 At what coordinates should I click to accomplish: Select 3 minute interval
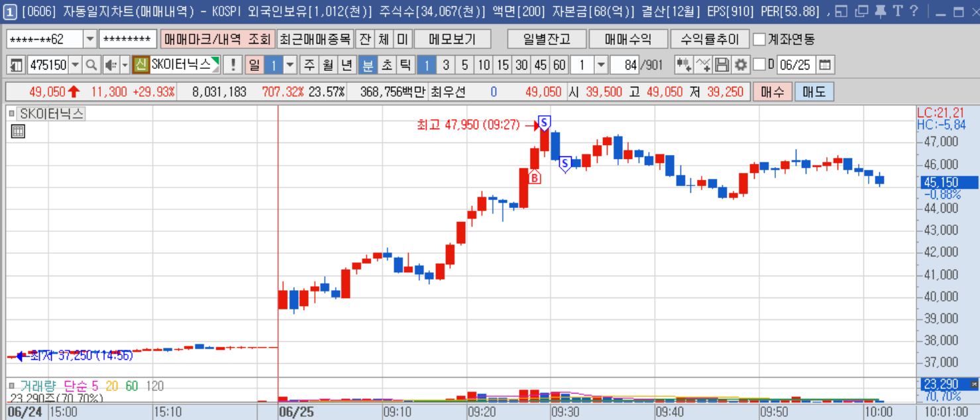pos(446,65)
